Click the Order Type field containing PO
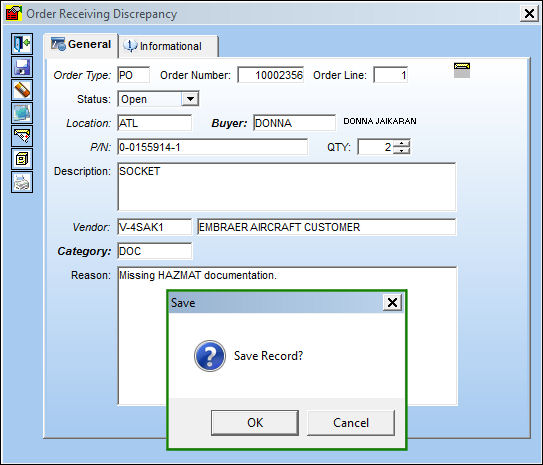Screen dimensions: 543x465 [134, 75]
